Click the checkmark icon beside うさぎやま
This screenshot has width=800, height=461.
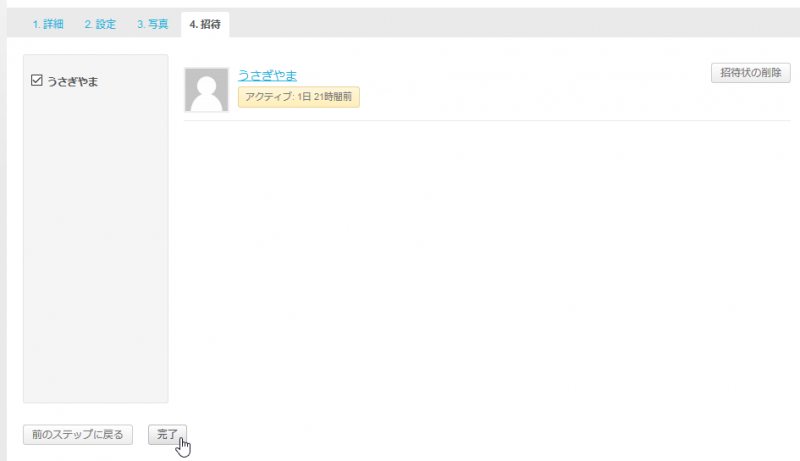click(x=37, y=80)
